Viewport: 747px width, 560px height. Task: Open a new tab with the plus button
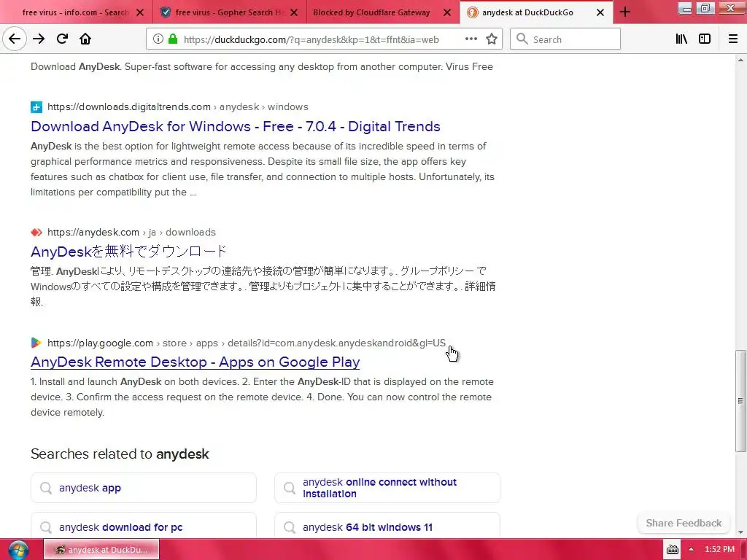point(625,12)
